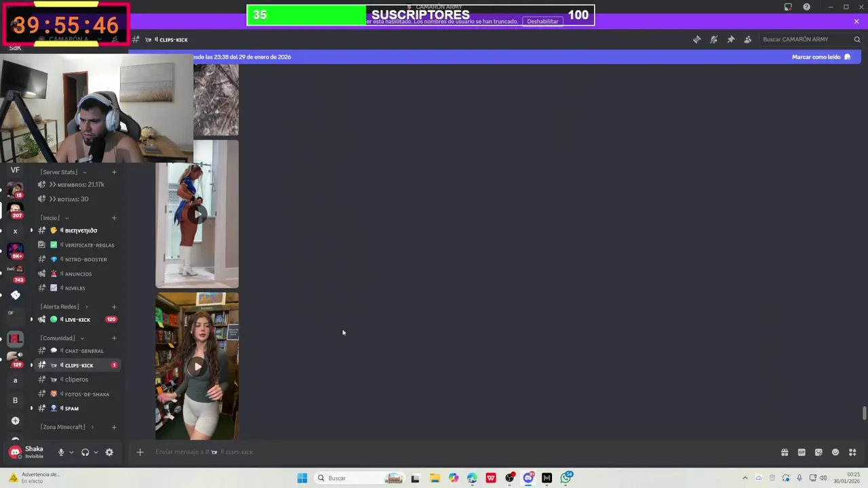
Task: Select server with 5K+ notification badge
Action: (x=15, y=251)
